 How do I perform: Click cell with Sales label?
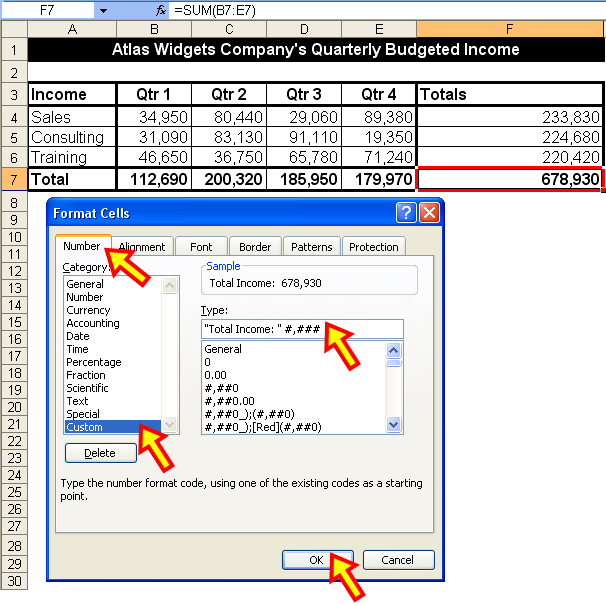tap(72, 117)
